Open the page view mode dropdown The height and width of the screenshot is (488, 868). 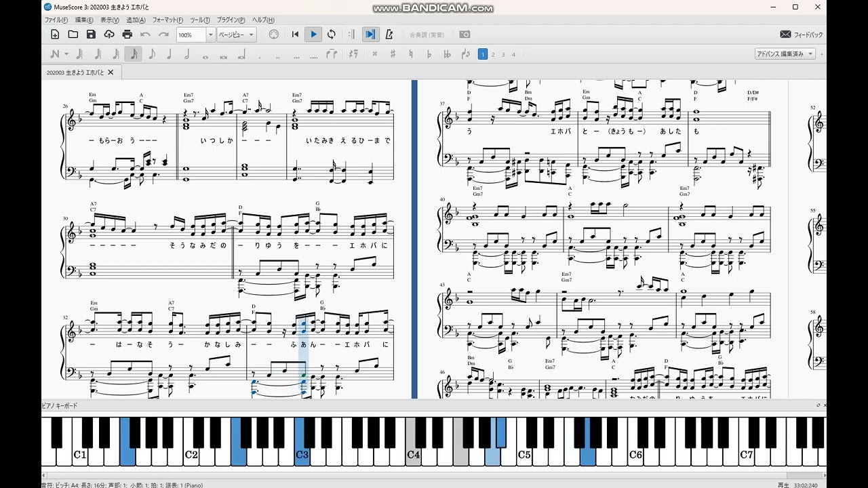point(236,35)
